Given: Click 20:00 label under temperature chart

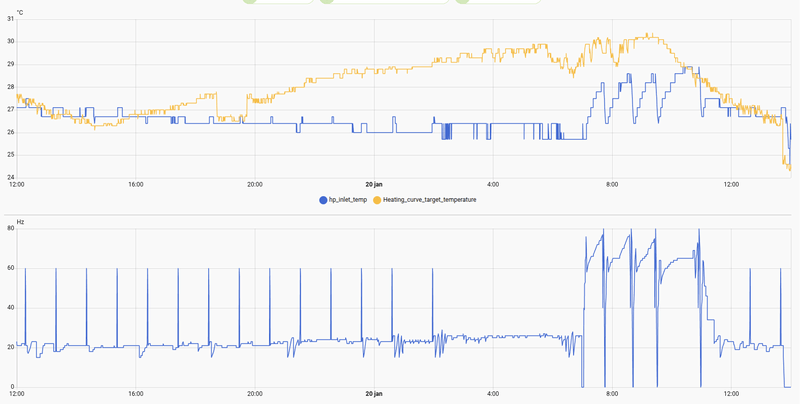Looking at the screenshot, I should (255, 185).
